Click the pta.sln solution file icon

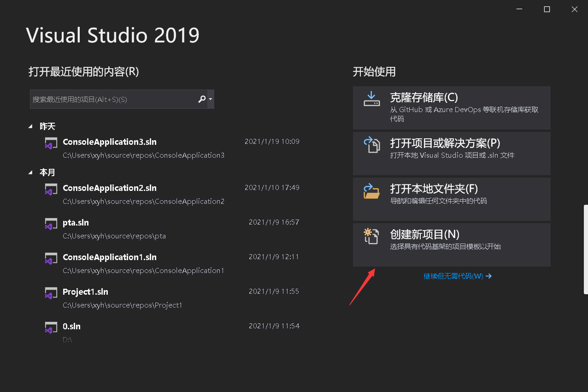[51, 224]
